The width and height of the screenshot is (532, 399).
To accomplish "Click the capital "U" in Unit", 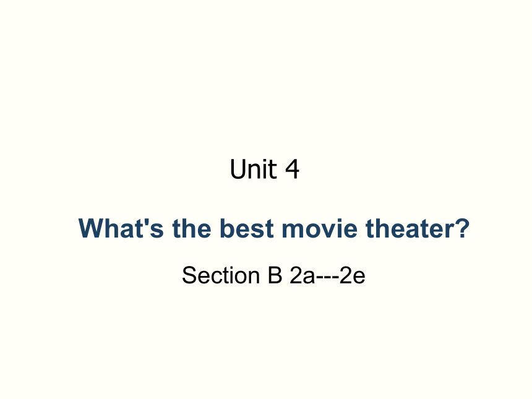I will [x=238, y=169].
